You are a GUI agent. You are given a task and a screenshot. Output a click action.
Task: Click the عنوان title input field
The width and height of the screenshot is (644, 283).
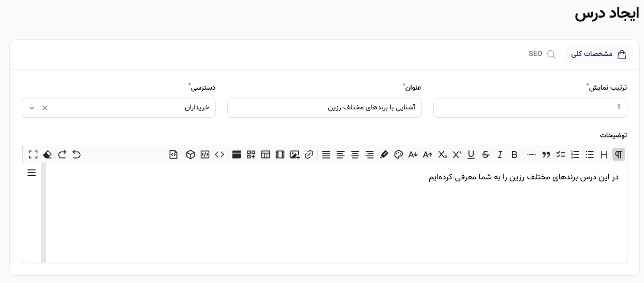tap(325, 108)
